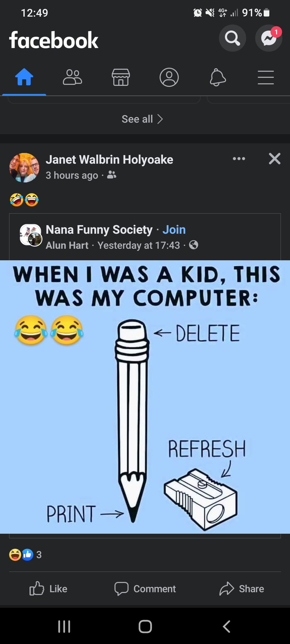Hide this post with the X

tap(275, 159)
